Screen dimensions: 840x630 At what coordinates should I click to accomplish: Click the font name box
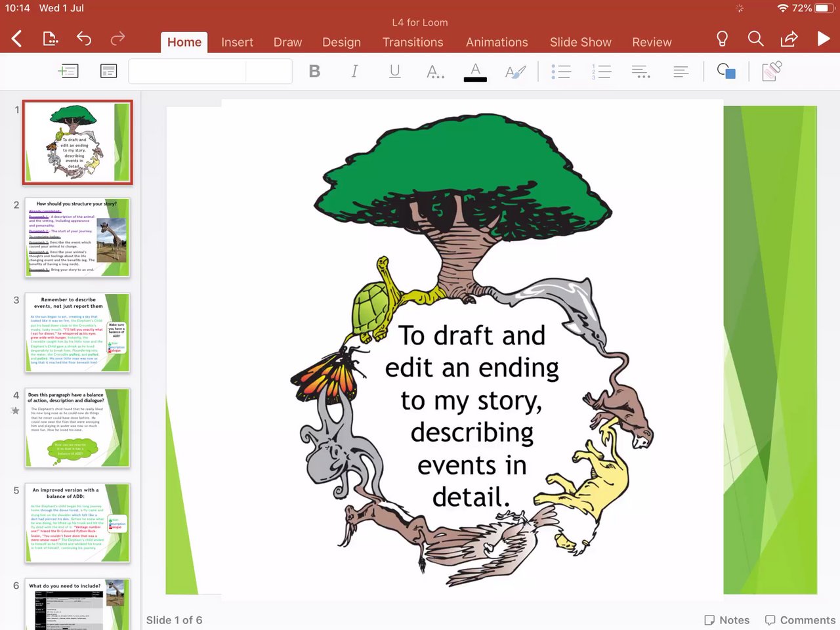pyautogui.click(x=188, y=71)
